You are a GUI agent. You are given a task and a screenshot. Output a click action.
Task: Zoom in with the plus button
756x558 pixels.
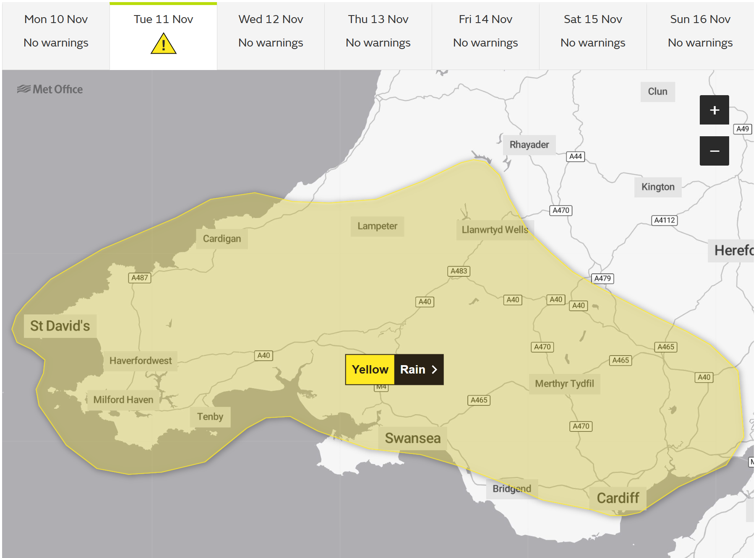click(714, 110)
